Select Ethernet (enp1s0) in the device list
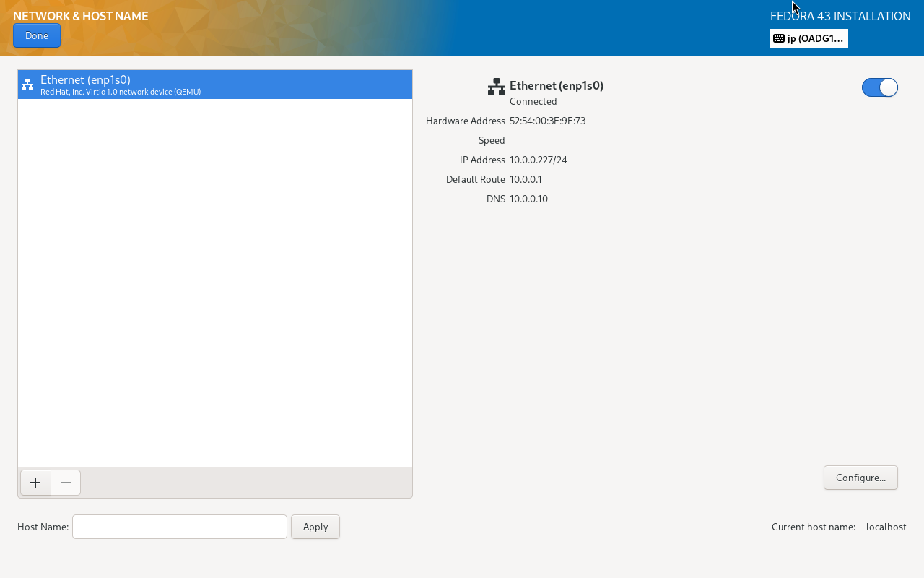The height and width of the screenshot is (578, 924). point(215,85)
